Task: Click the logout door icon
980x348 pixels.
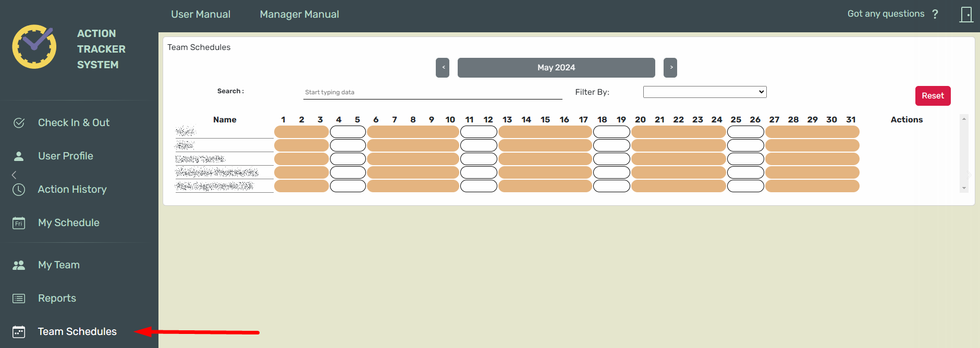Action: coord(966,15)
